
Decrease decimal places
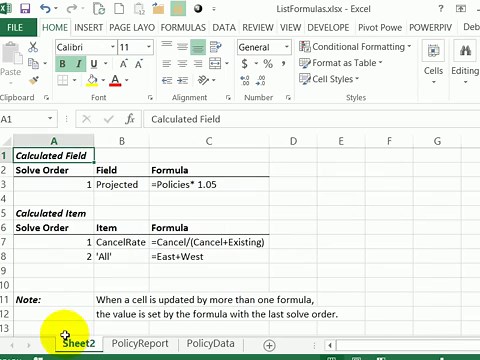coord(261,80)
